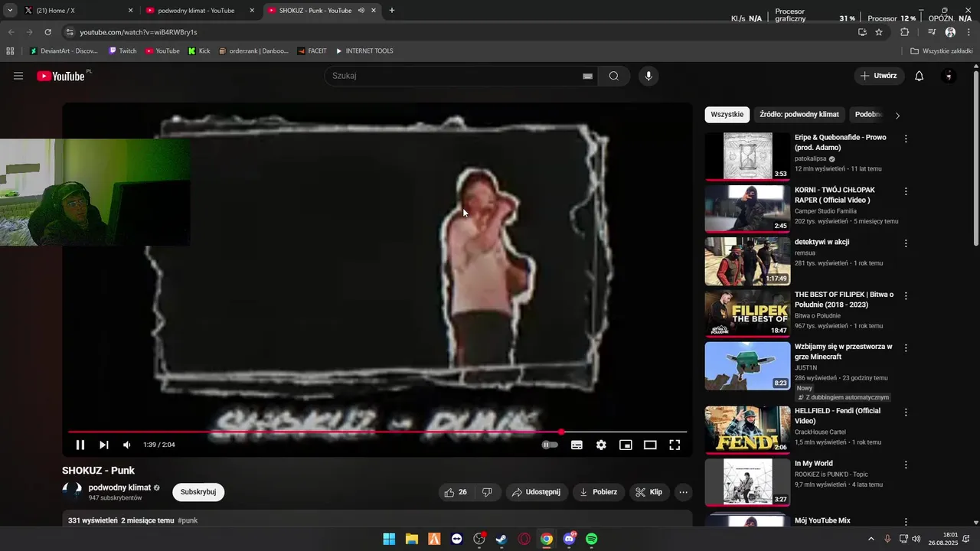Open the YouTube guide hamburger menu
This screenshot has height=551, width=980.
coord(18,76)
